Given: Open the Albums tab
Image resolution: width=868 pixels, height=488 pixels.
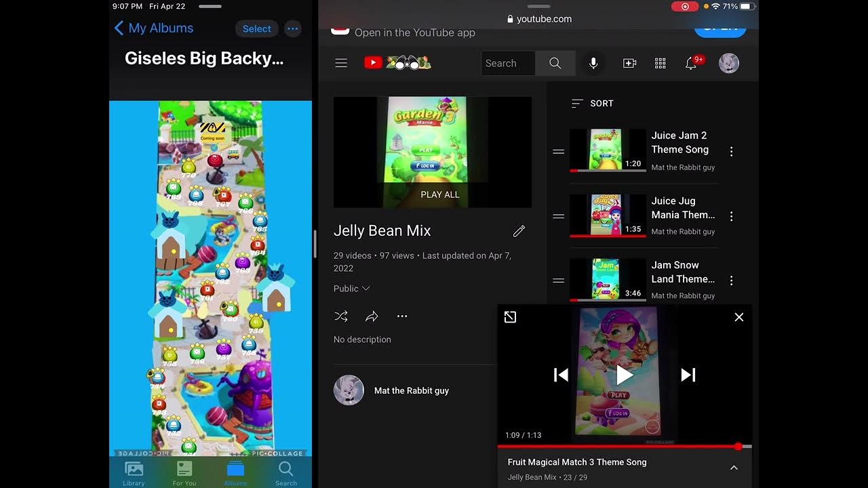Looking at the screenshot, I should tap(235, 473).
